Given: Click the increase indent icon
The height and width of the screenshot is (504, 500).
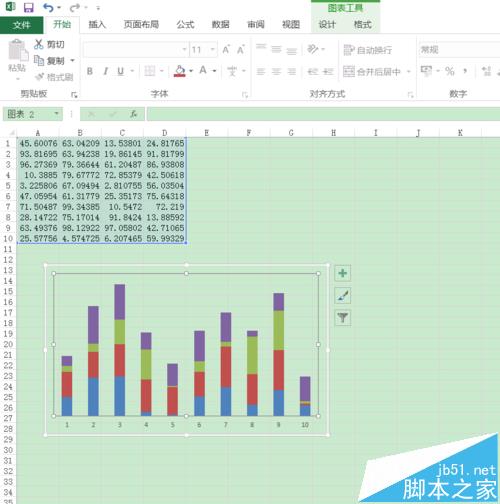Looking at the screenshot, I should (328, 71).
